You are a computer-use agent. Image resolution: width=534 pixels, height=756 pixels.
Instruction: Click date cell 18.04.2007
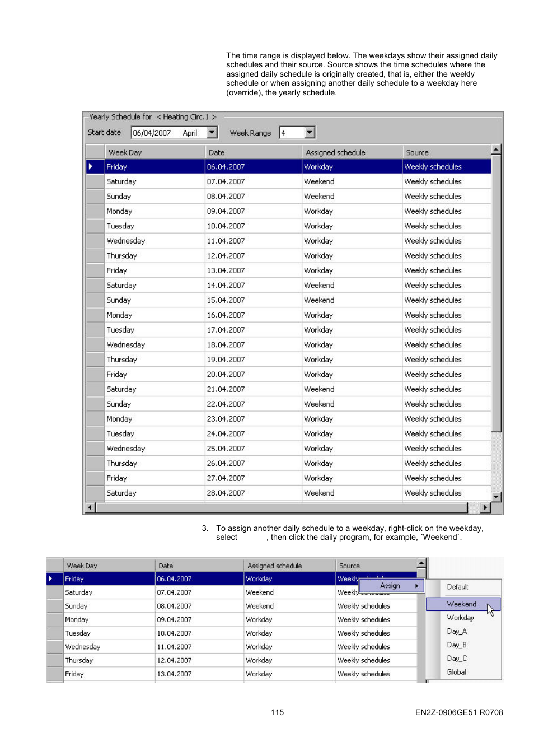click(254, 345)
